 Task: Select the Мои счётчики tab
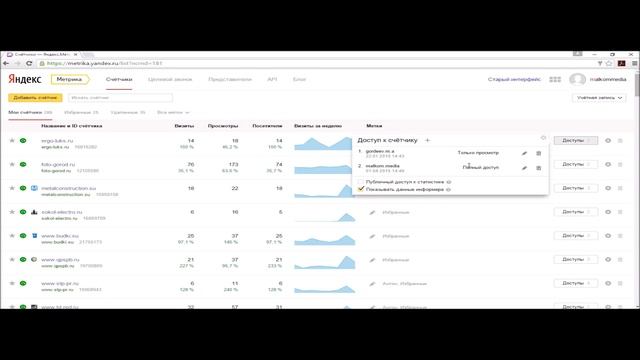30,112
